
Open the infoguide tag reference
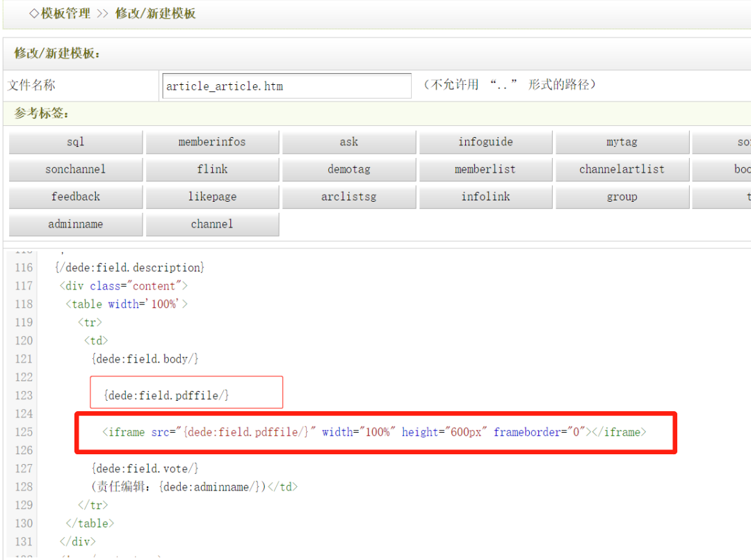pyautogui.click(x=485, y=142)
